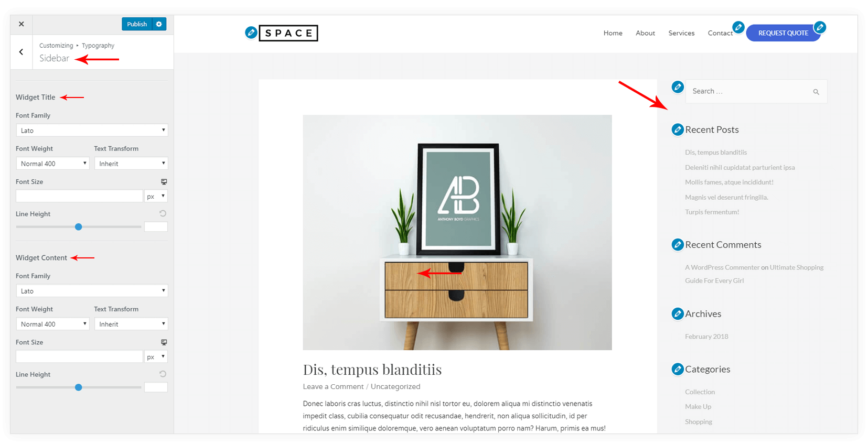Click edit pencil beside Categories widget
This screenshot has width=868, height=444.
(678, 369)
